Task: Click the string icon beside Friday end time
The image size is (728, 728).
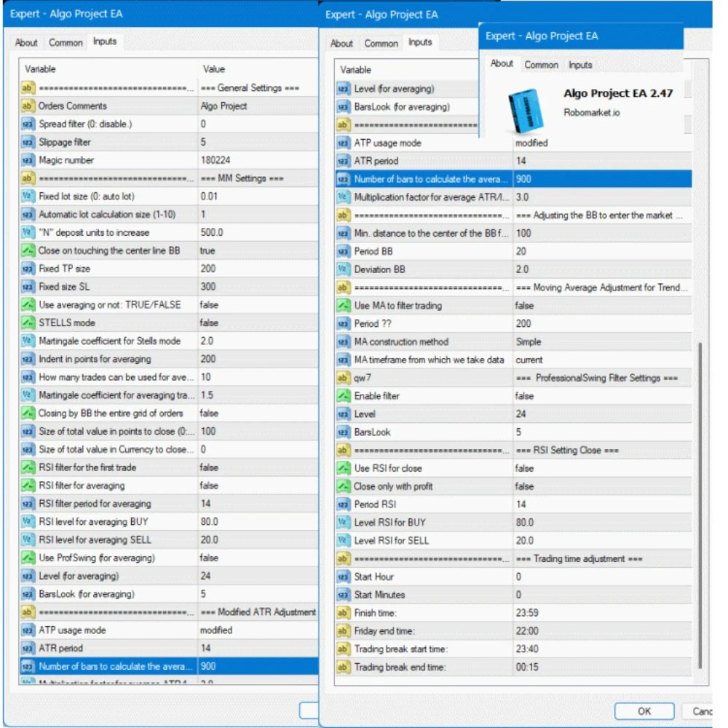Action: pyautogui.click(x=343, y=631)
